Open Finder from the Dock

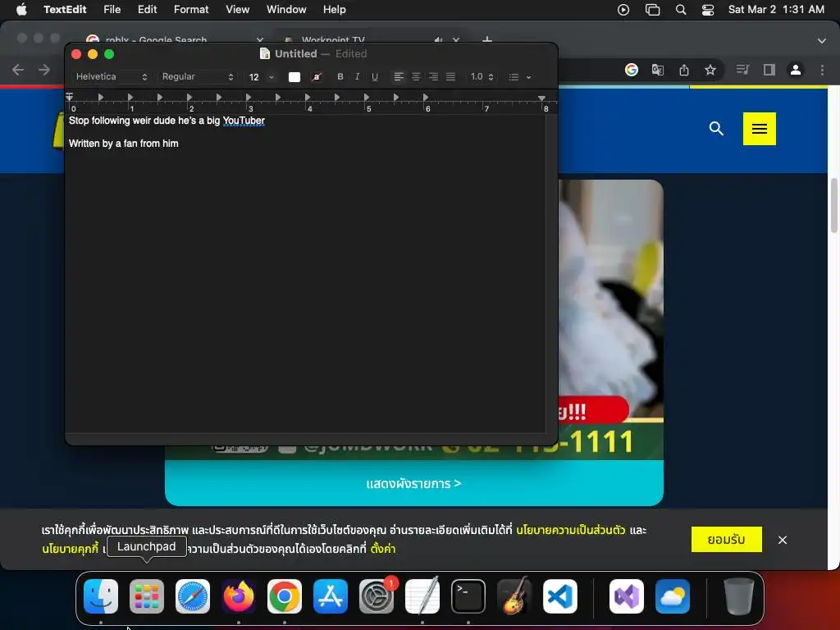click(101, 596)
